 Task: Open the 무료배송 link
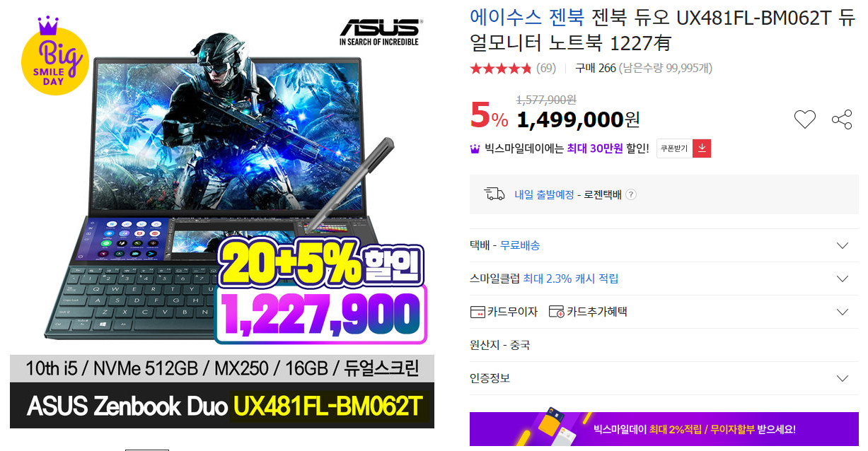coord(520,245)
